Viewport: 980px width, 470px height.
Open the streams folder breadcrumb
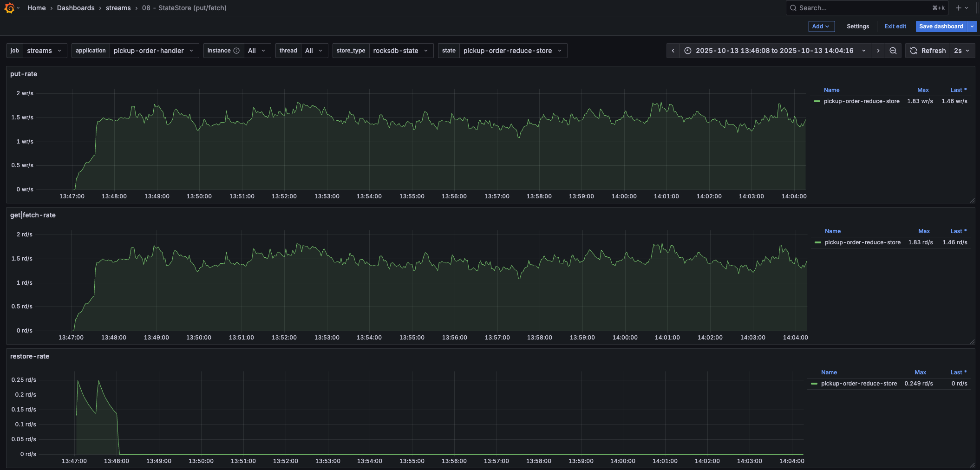(118, 8)
